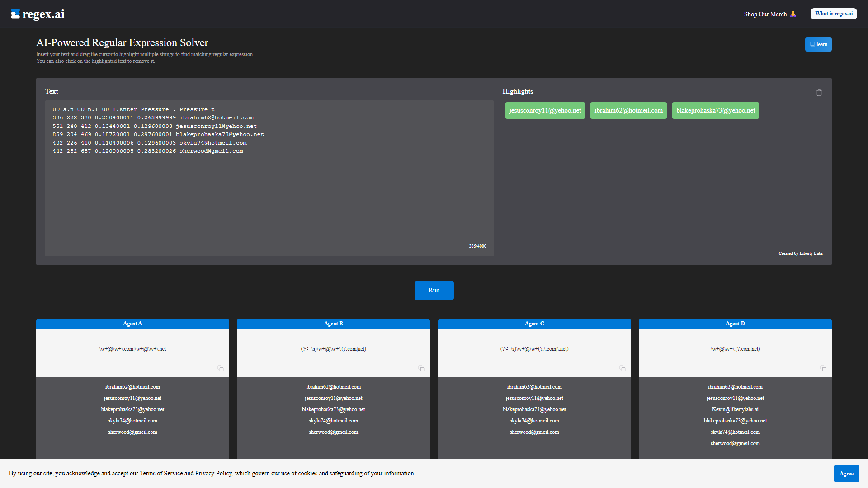Open the Privacy Policy link
The image size is (868, 488).
pyautogui.click(x=213, y=474)
